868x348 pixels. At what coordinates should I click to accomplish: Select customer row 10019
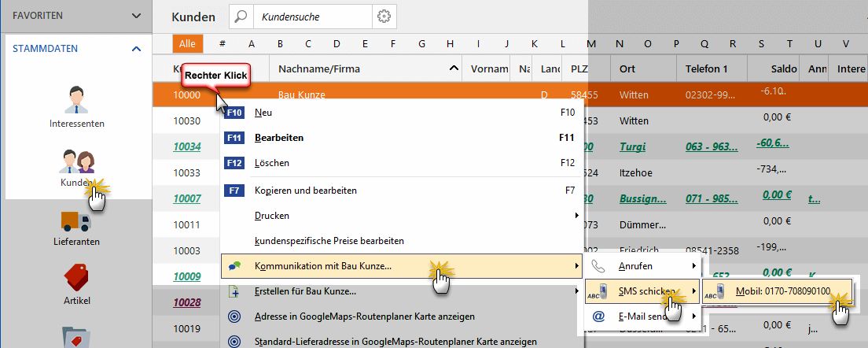pos(186,328)
